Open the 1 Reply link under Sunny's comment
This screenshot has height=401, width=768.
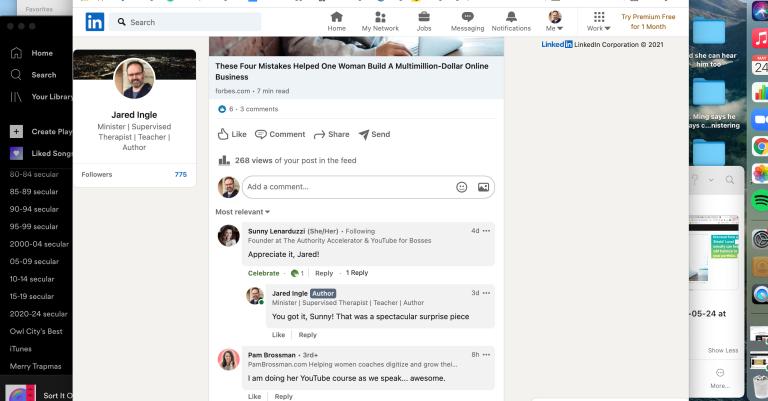click(x=357, y=273)
